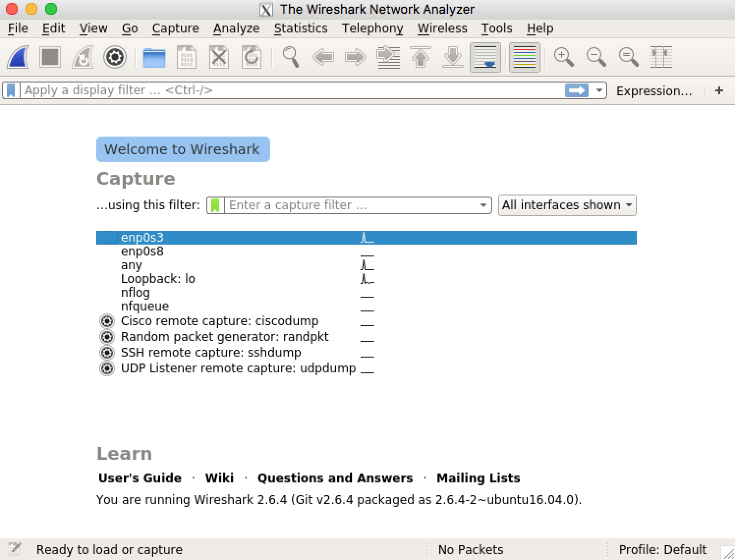Open All interfaces shown dropdown
The image size is (735, 560).
(567, 205)
